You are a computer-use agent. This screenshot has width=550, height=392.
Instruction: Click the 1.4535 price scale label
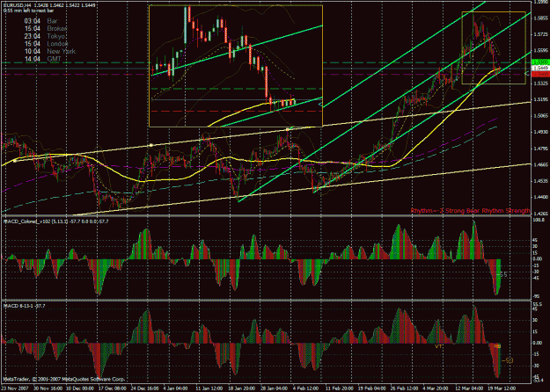[x=541, y=181]
